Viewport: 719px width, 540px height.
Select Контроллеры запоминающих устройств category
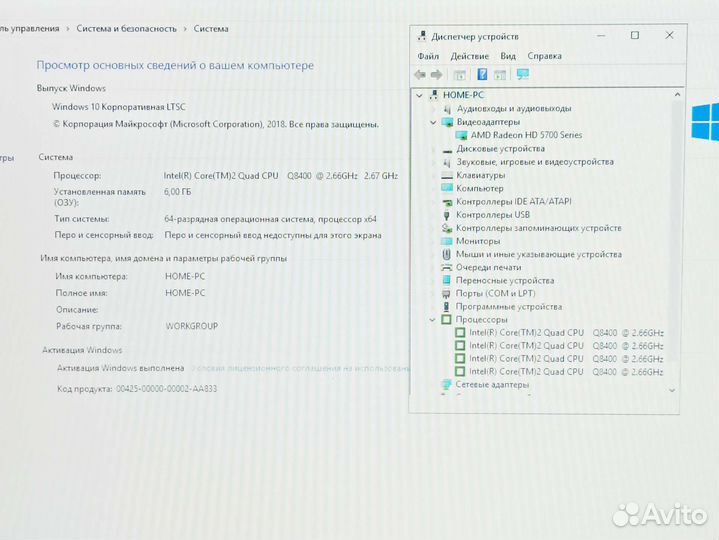click(x=539, y=228)
